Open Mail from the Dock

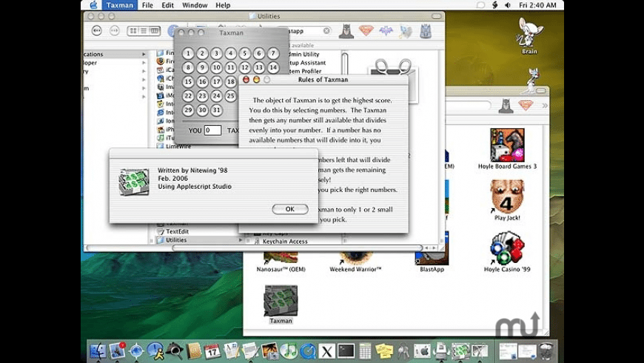click(118, 350)
